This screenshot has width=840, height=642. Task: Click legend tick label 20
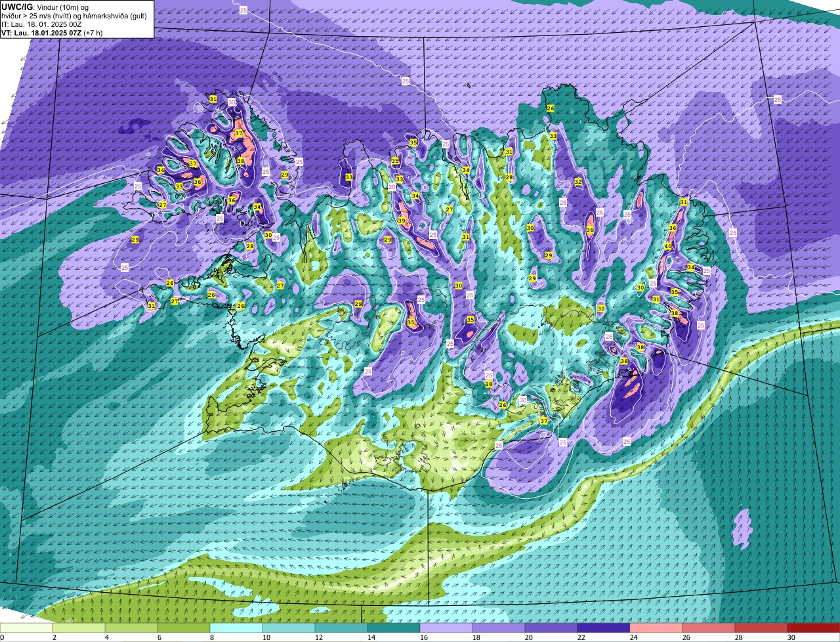pos(528,637)
